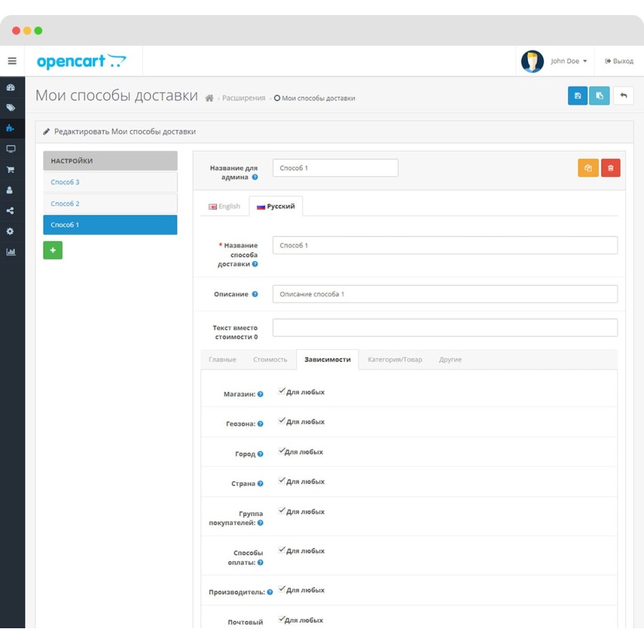Viewport: 644px width, 644px height.
Task: Click the Выход logout link
Action: coord(619,62)
